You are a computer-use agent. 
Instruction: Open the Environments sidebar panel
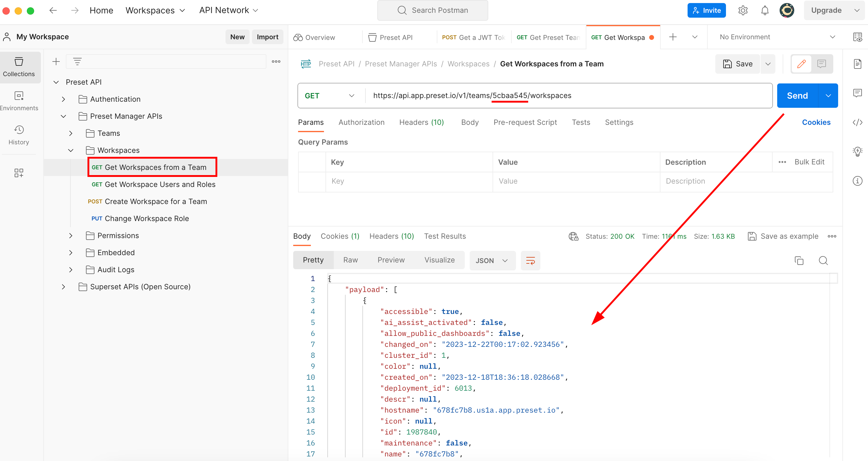pyautogui.click(x=19, y=100)
